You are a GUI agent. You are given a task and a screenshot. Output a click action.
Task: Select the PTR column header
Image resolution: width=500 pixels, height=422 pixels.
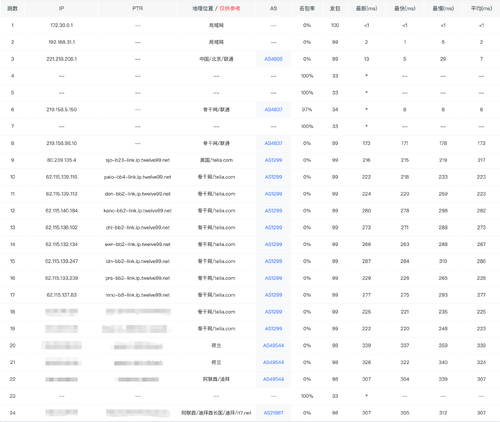click(x=137, y=8)
